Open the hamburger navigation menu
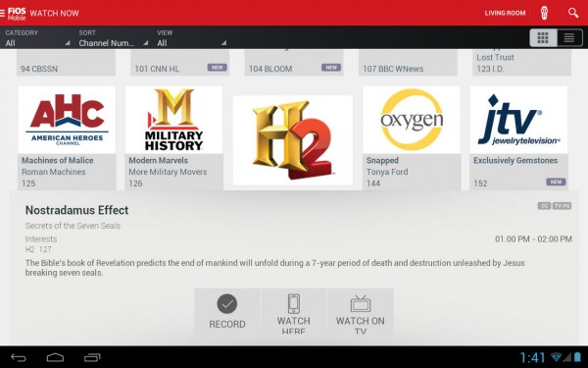 (x=2, y=13)
